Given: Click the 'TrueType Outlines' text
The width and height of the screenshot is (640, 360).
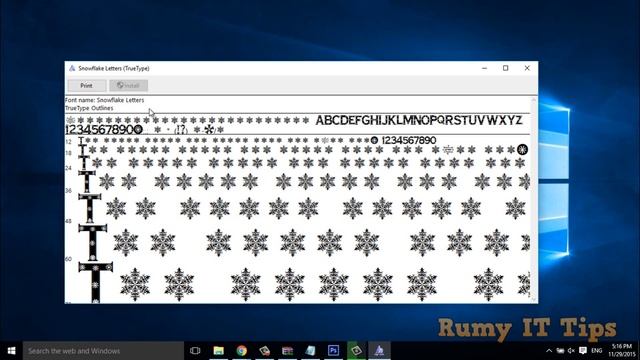Looking at the screenshot, I should tap(89, 108).
